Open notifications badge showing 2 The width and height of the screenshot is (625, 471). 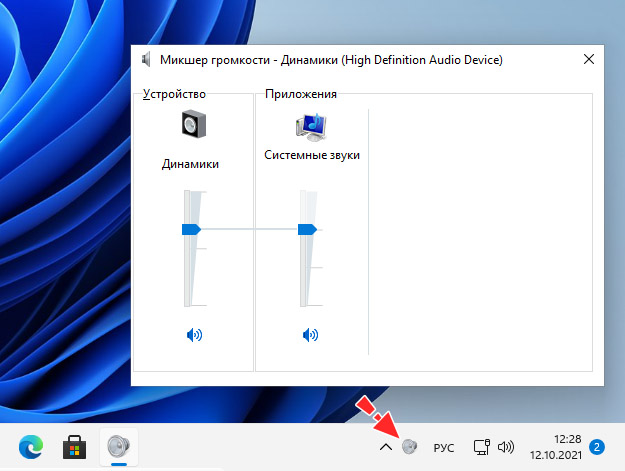597,447
